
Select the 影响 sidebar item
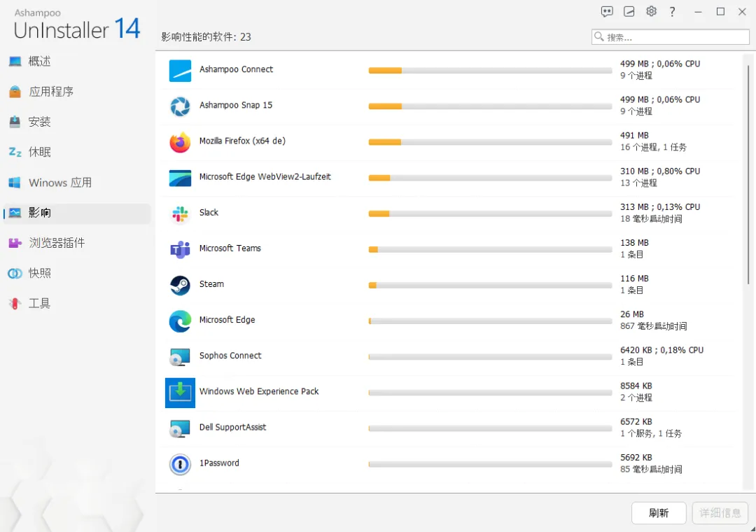77,213
